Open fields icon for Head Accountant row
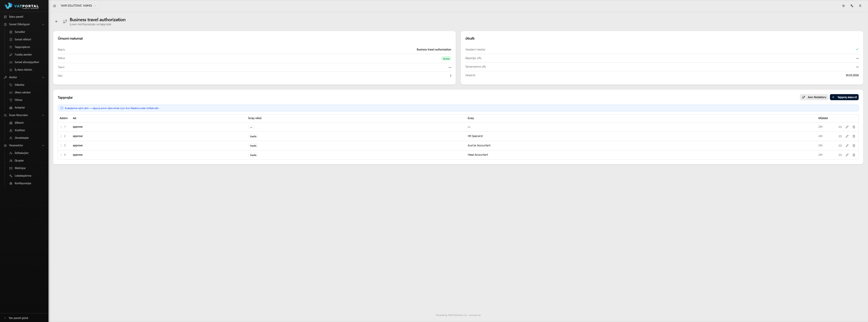Screen dimensions: 868x322 [x=840, y=155]
